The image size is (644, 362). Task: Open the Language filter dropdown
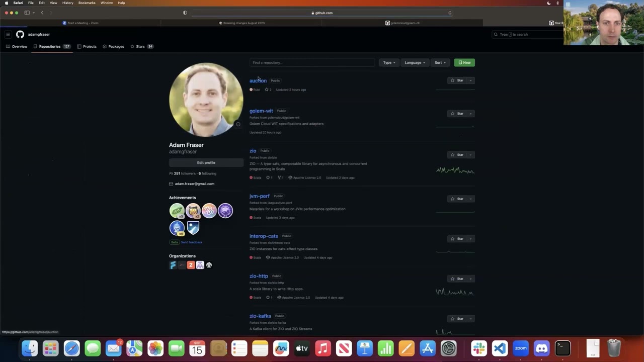tap(415, 63)
